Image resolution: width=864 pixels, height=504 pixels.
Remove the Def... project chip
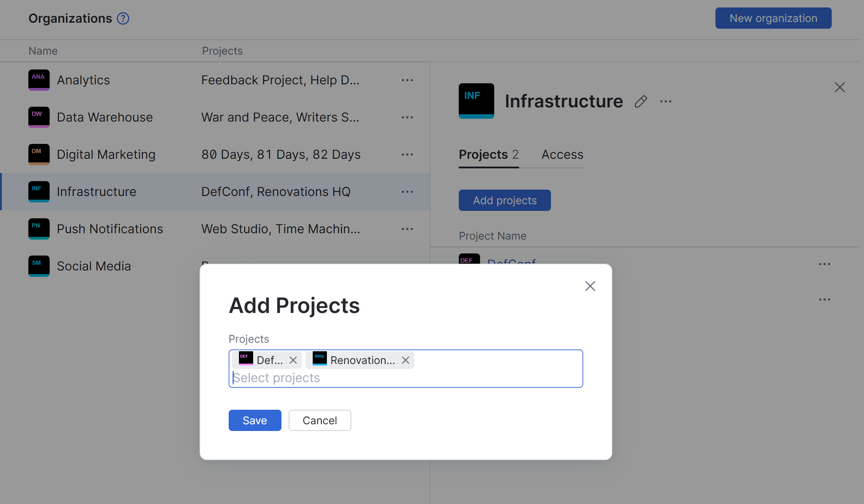click(293, 360)
